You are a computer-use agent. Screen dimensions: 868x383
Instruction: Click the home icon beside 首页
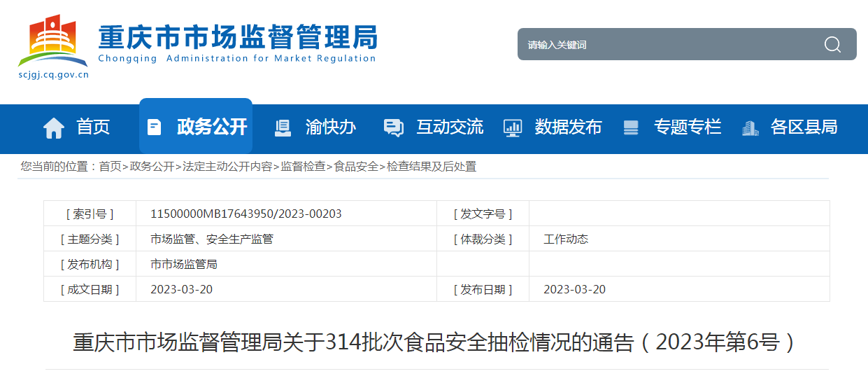[x=54, y=127]
